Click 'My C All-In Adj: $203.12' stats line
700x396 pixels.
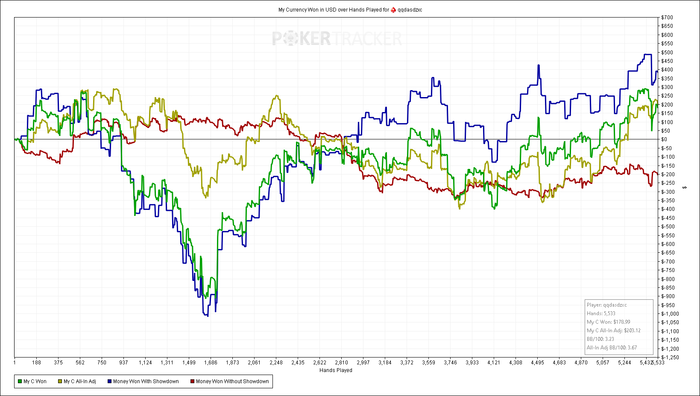click(613, 330)
